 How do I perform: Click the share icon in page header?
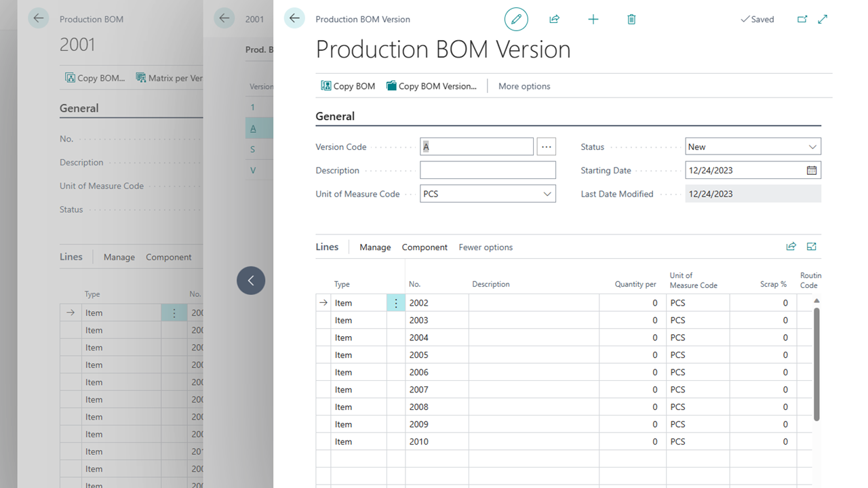[x=555, y=19]
